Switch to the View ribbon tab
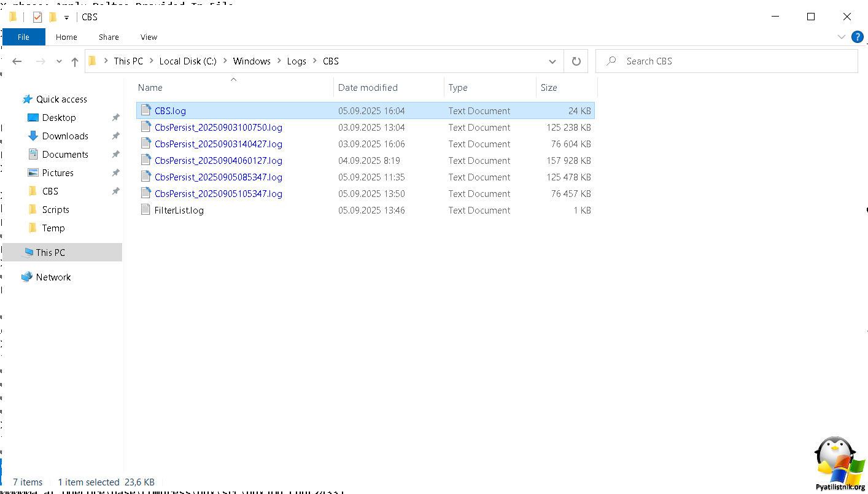Viewport: 868px width, 494px height. pos(149,37)
